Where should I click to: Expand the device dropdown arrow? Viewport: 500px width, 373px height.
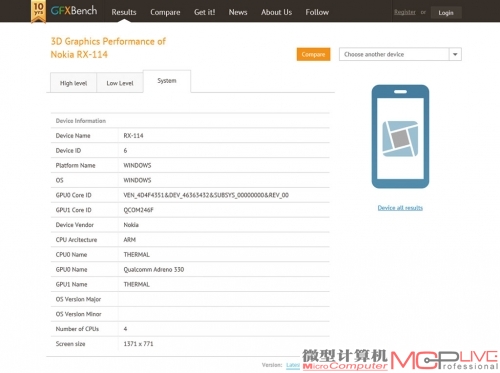point(455,54)
